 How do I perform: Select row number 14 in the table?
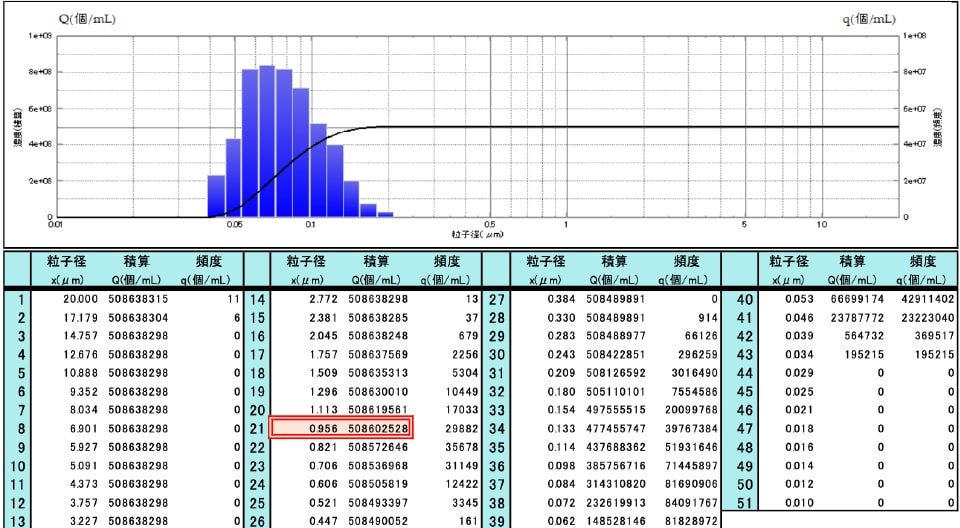point(256,299)
